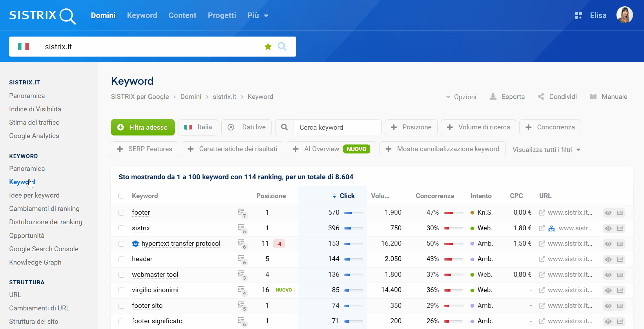644x329 pixels.
Task: Click the magnifier search icon in domain bar
Action: coord(282,46)
